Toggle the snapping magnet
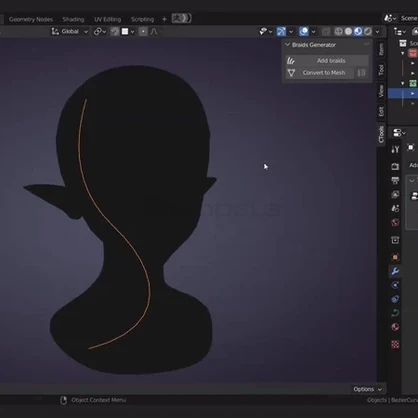 pyautogui.click(x=115, y=31)
